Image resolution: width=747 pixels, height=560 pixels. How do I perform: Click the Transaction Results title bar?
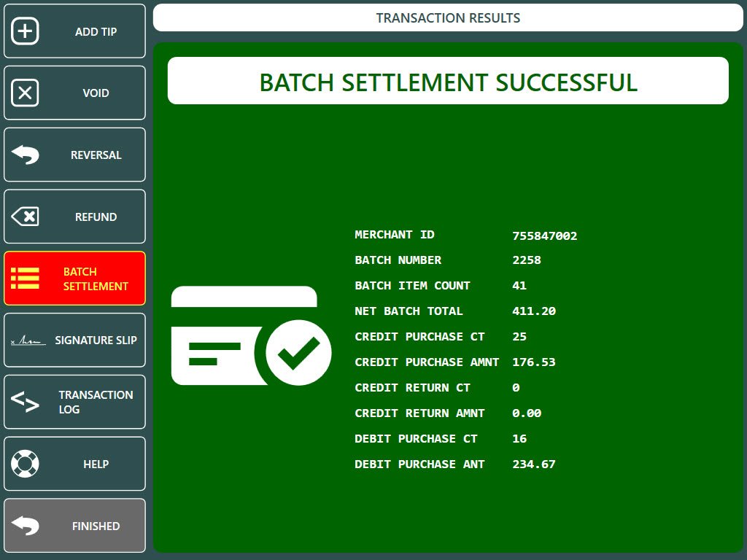pos(448,17)
